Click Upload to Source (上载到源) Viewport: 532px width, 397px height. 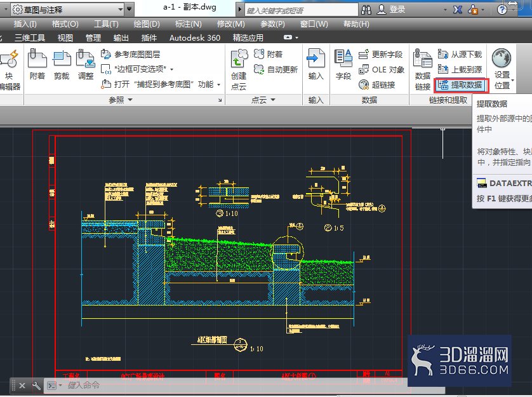coord(460,70)
